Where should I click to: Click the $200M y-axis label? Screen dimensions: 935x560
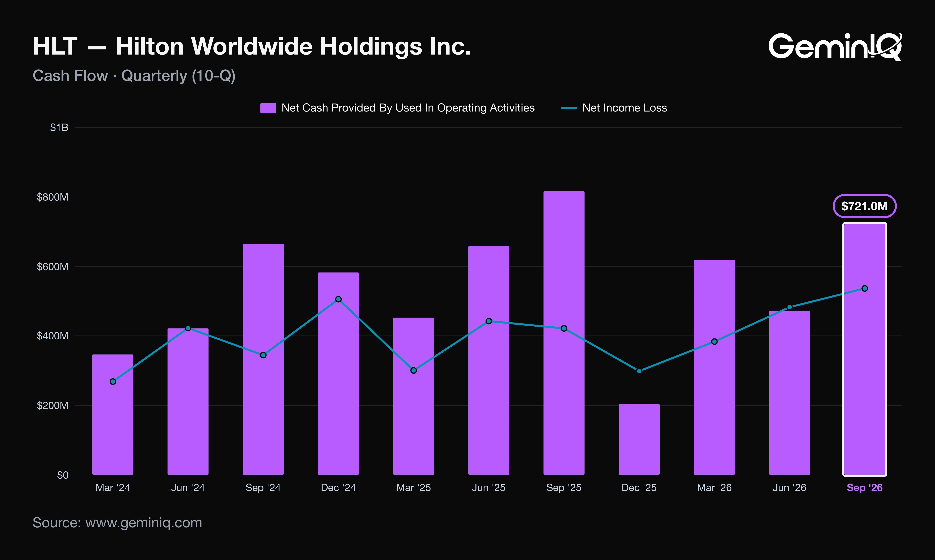coord(52,406)
